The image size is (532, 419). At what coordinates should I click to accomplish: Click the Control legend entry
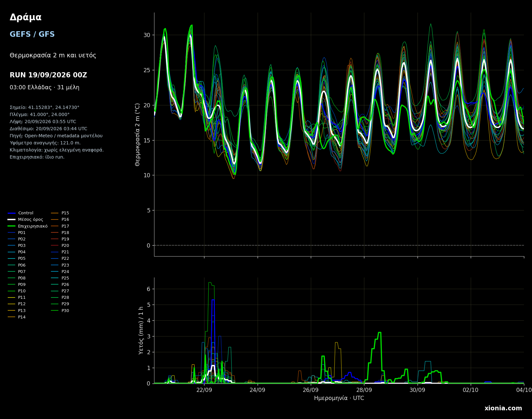point(21,213)
